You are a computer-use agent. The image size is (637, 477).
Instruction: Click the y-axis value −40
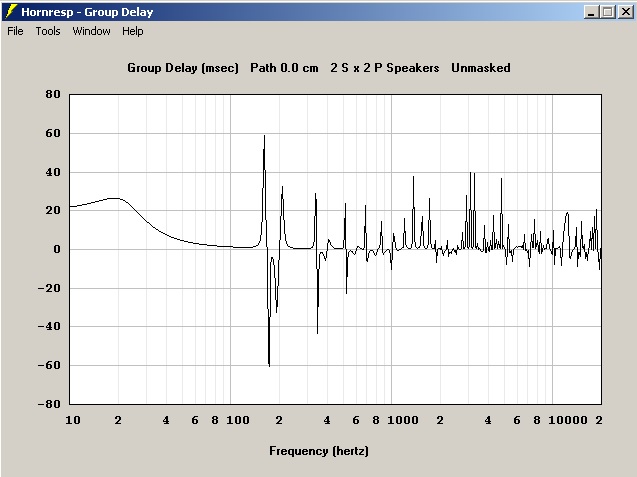pyautogui.click(x=49, y=326)
